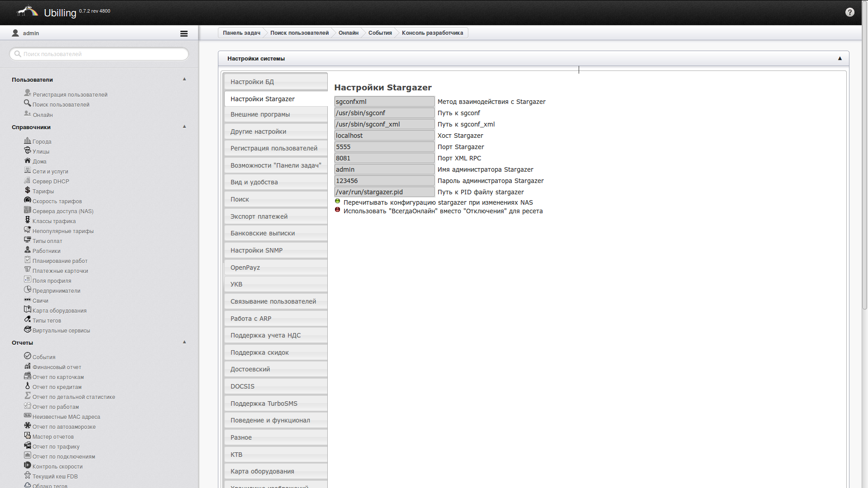
Task: Click the admin user icon
Action: tap(15, 33)
